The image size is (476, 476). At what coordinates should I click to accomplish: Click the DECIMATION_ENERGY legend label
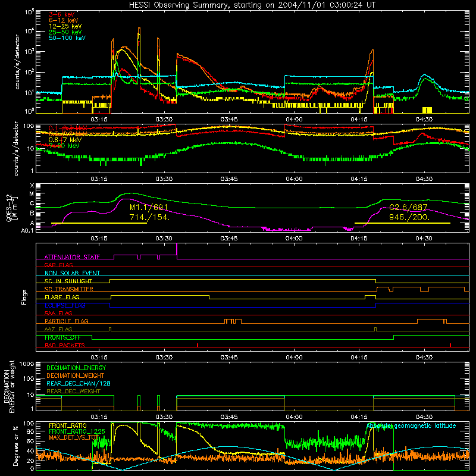(76, 368)
